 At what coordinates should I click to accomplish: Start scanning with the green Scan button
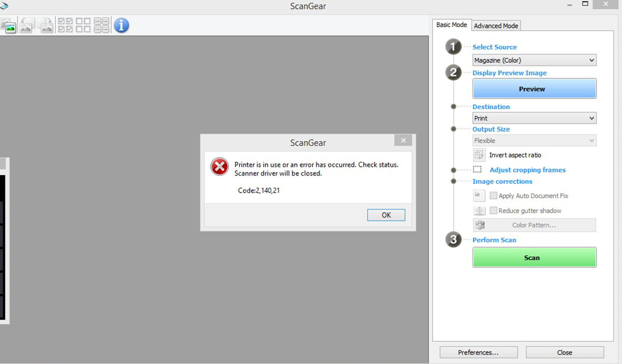[535, 258]
